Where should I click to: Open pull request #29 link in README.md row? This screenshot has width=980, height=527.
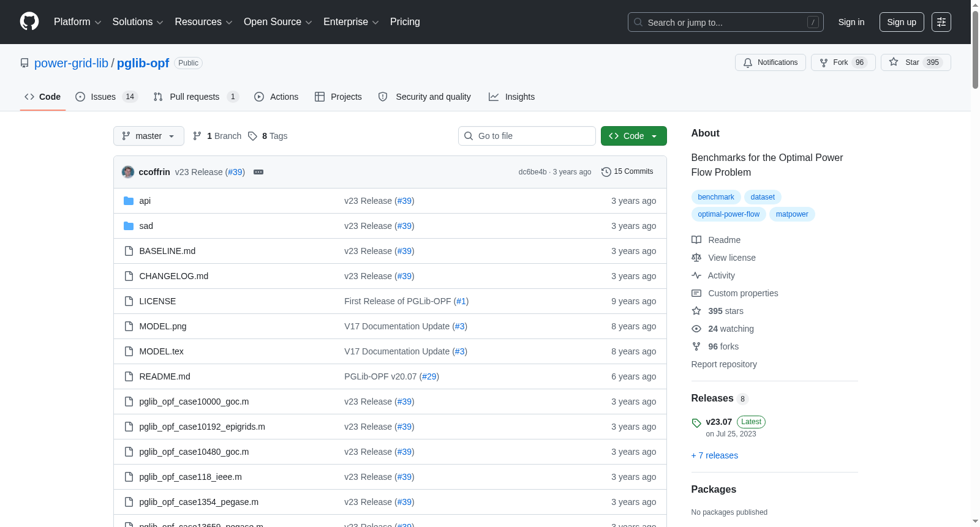click(429, 376)
